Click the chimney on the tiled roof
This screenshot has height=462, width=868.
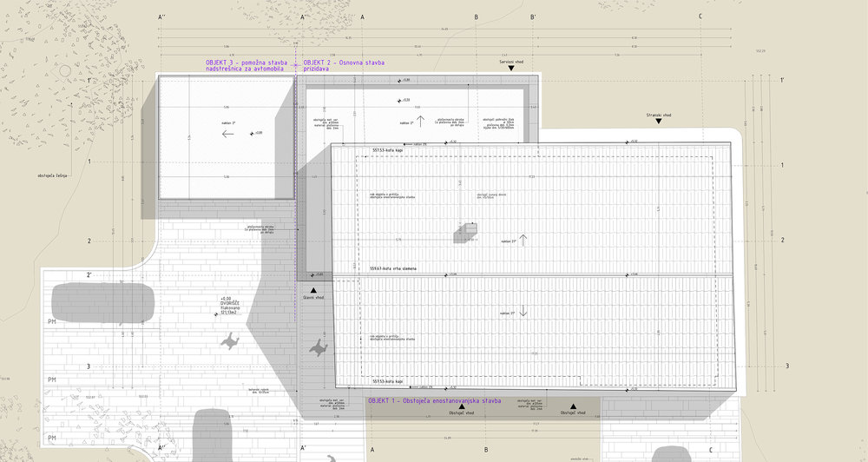(x=465, y=230)
